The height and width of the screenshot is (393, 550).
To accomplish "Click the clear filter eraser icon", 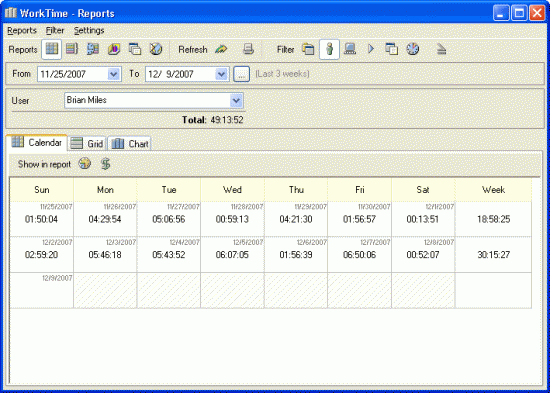I will pos(441,49).
